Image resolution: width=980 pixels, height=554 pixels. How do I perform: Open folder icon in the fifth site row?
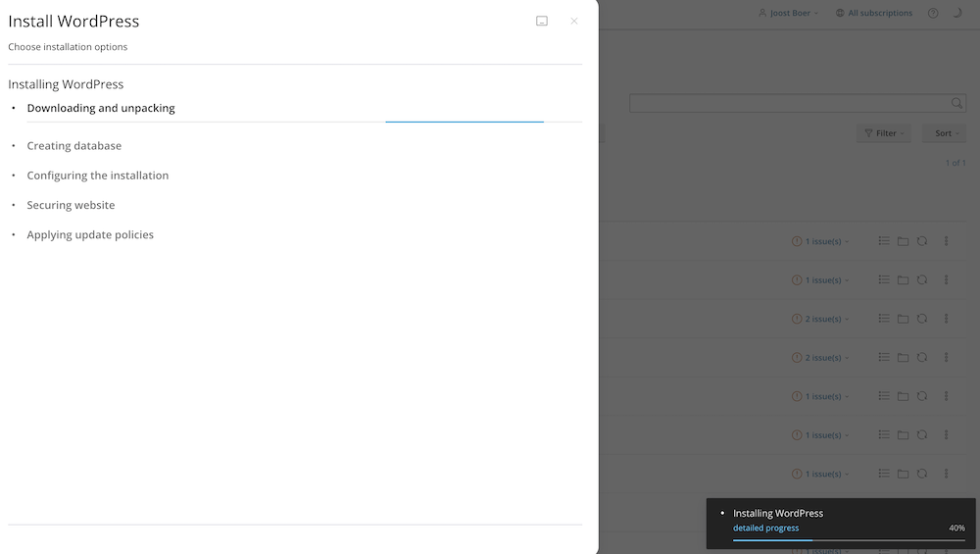pos(903,396)
